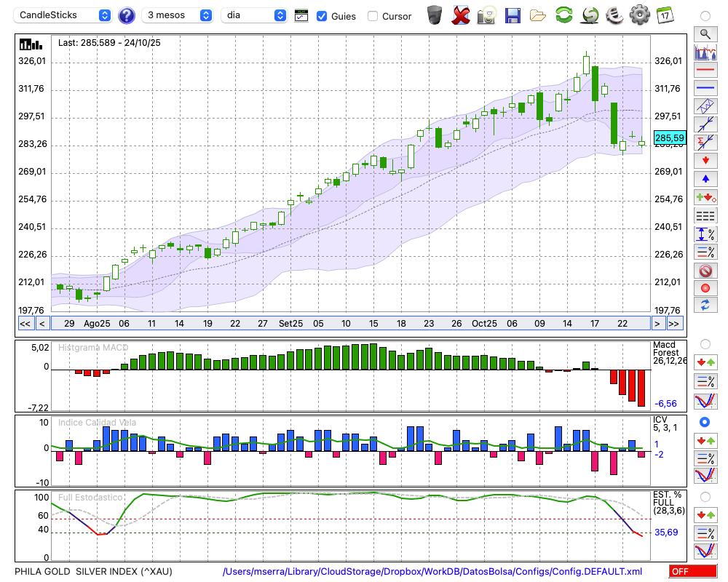Click the cyan 285,59 current price label
This screenshot has width=728, height=582.
(670, 137)
